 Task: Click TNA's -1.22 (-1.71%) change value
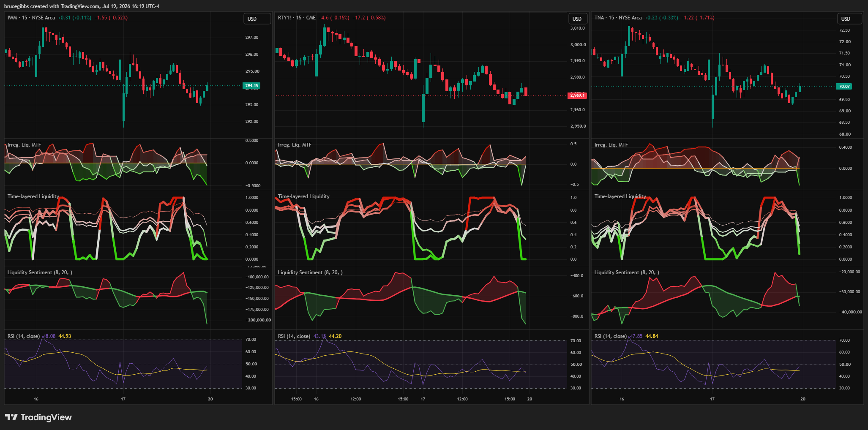point(698,18)
